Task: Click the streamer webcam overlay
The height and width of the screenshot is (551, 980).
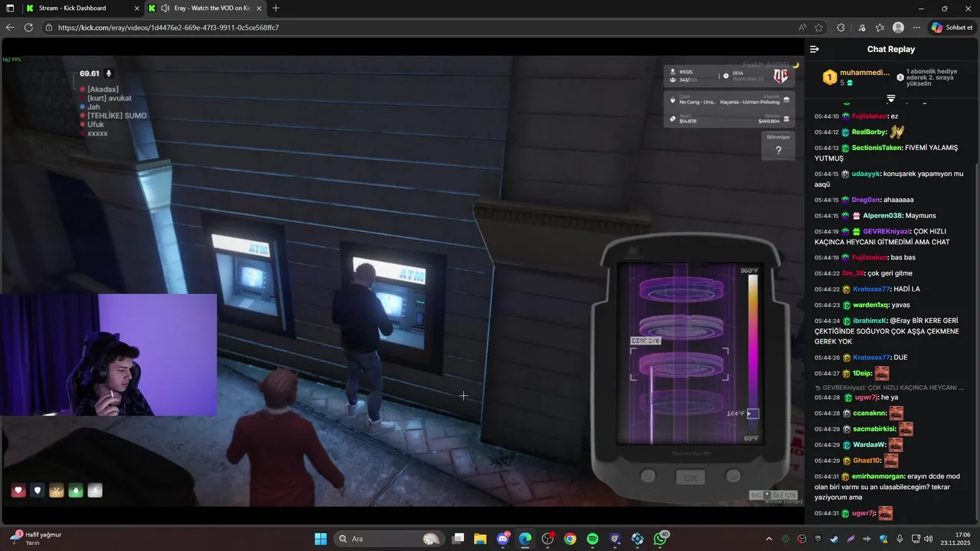Action: 108,354
